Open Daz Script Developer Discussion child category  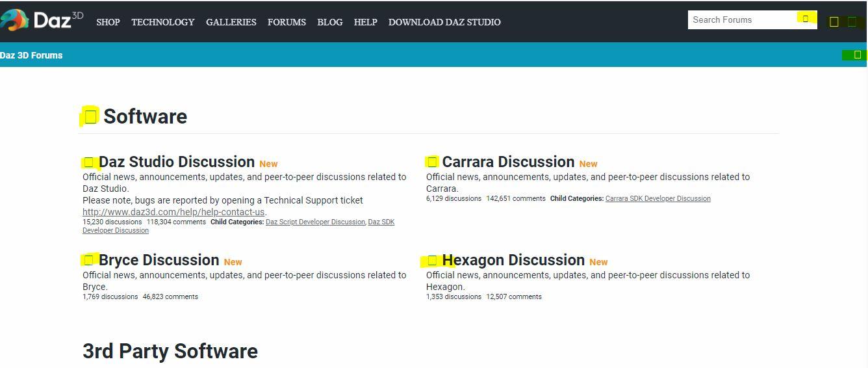(315, 222)
